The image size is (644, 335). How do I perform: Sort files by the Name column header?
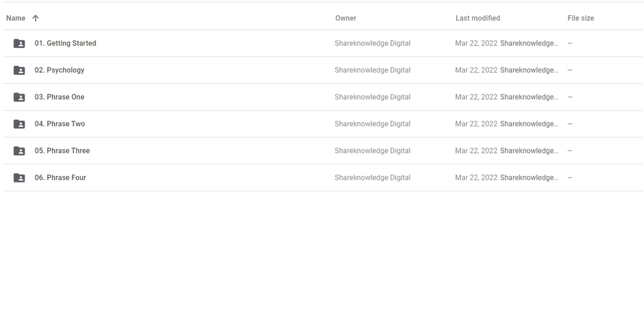(16, 18)
